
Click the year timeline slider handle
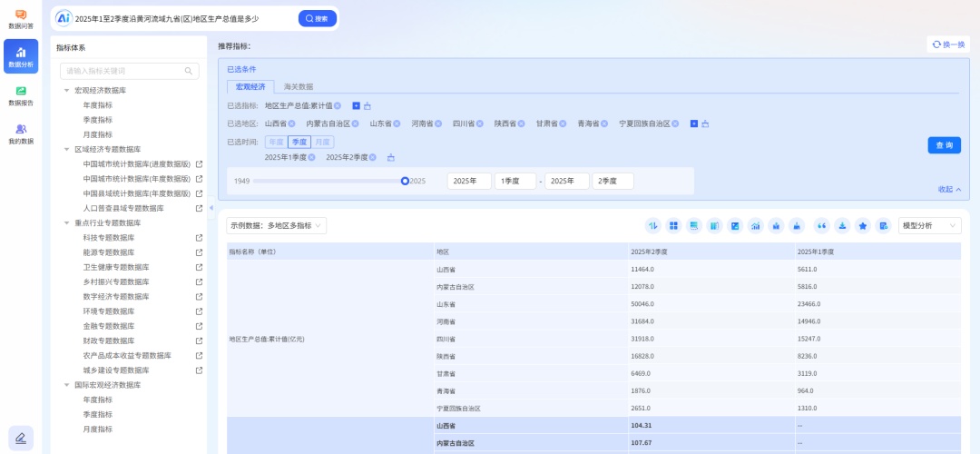coord(405,181)
